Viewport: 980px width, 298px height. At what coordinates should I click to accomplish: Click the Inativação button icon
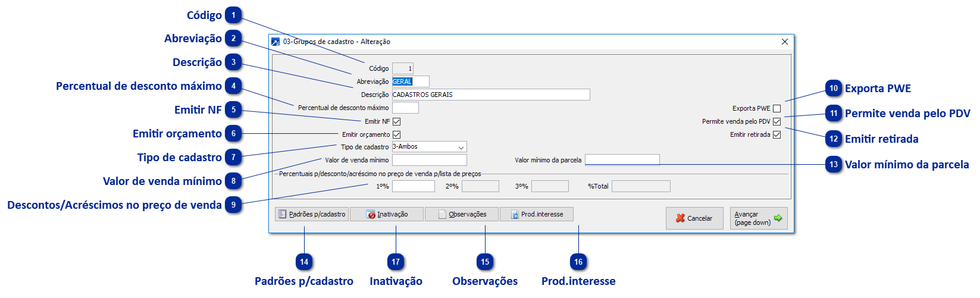pyautogui.click(x=371, y=214)
